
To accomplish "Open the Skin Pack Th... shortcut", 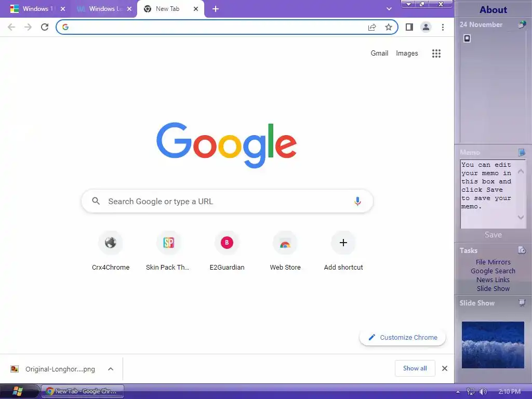I will tap(169, 251).
